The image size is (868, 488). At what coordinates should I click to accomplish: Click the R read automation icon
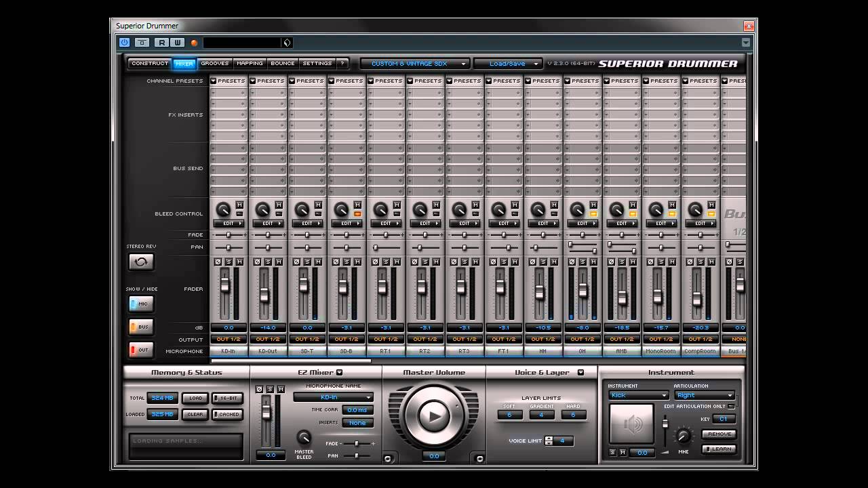(161, 42)
